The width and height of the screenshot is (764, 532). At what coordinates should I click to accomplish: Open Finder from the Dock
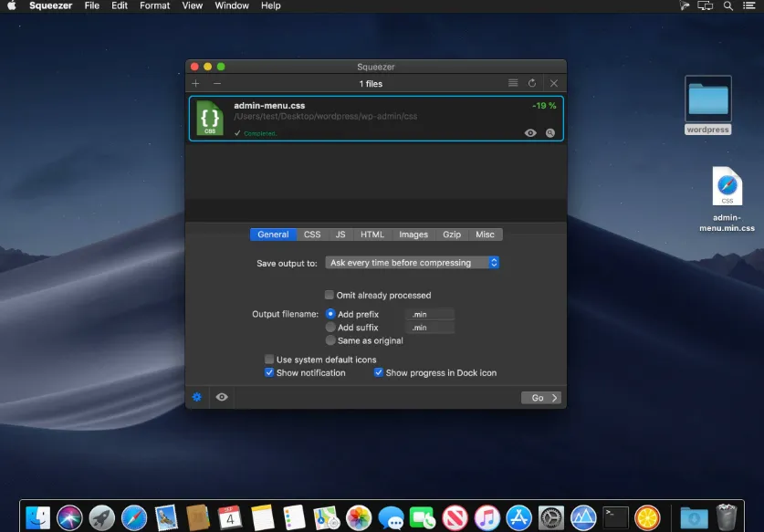38,517
